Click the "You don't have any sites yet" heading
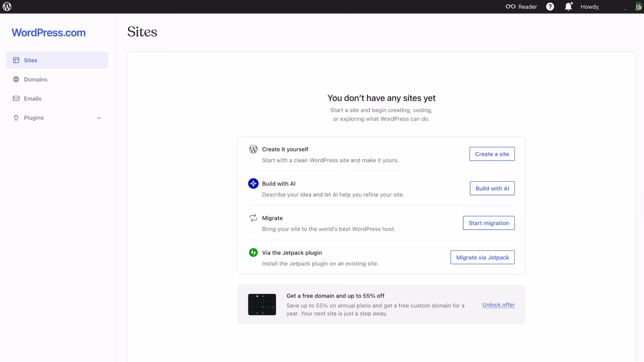Screen dimensions: 644x362 (381, 98)
